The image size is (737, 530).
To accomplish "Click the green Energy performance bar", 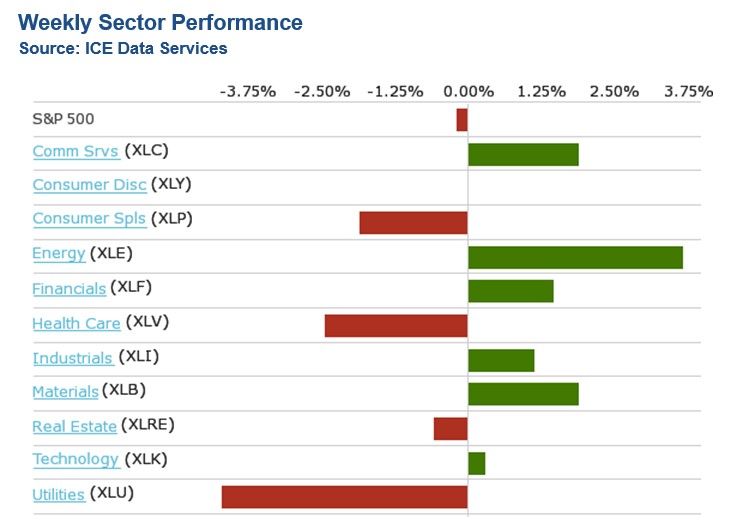I will tap(575, 257).
